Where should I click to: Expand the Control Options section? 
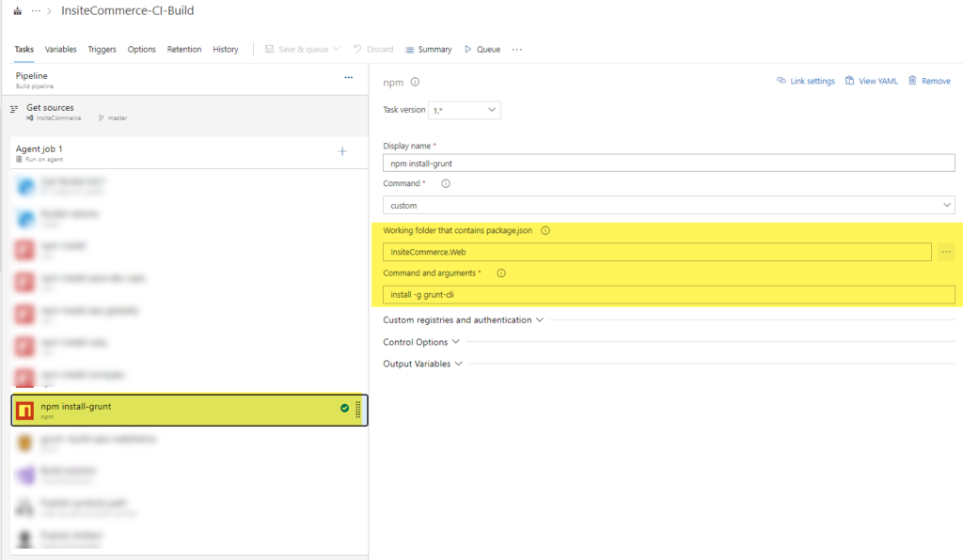421,342
